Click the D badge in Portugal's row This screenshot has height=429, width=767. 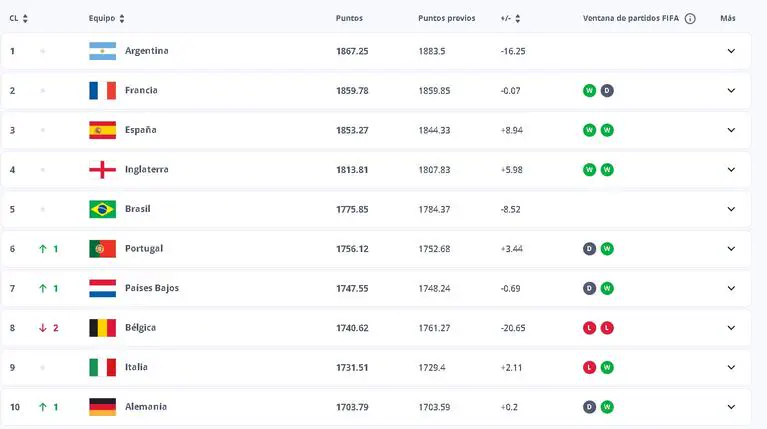click(589, 248)
